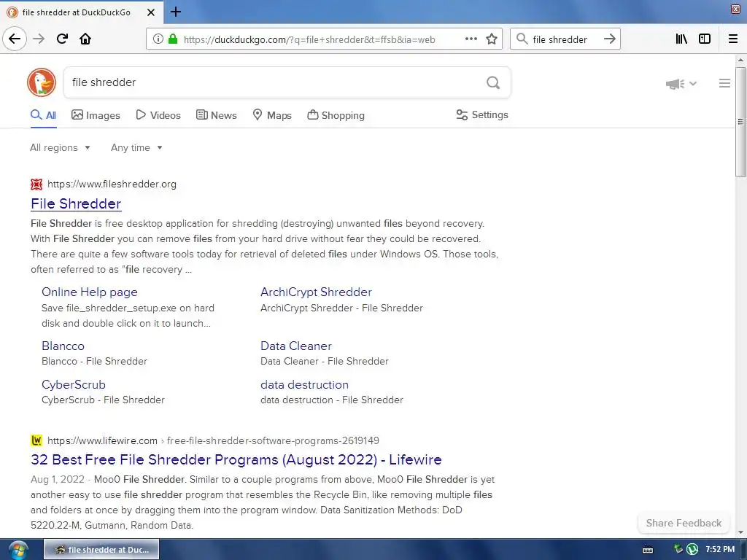The width and height of the screenshot is (747, 560).
Task: Open a new browser tab
Action: coord(175,12)
